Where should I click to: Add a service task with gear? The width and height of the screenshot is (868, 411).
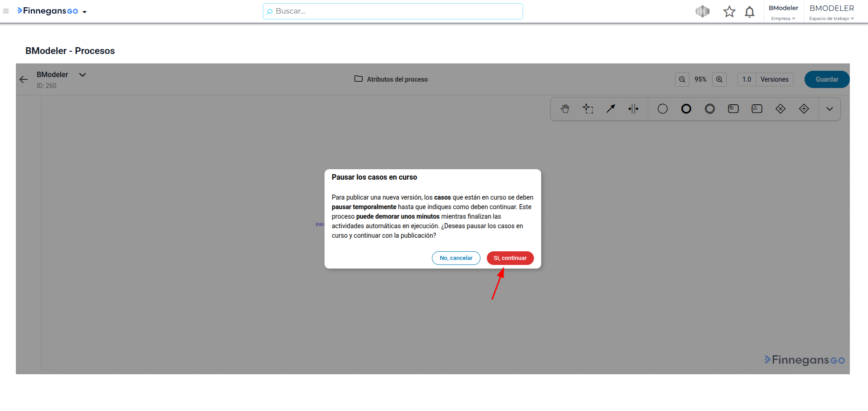coord(733,109)
